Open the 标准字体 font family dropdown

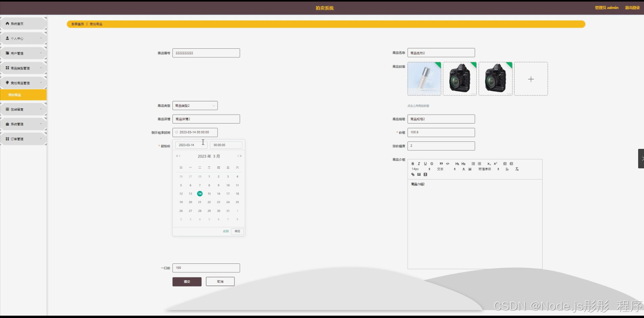coord(489,169)
